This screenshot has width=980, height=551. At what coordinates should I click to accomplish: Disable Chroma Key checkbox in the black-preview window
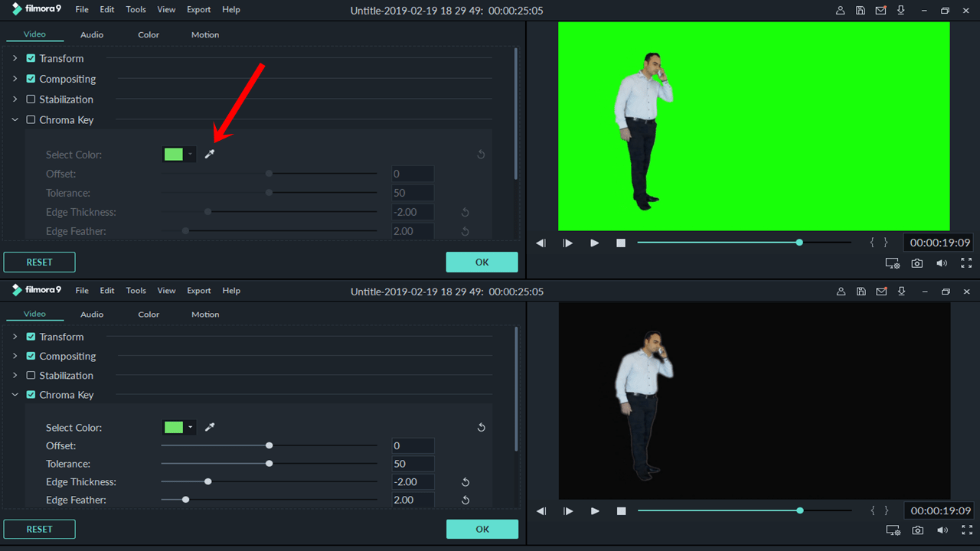pos(31,395)
